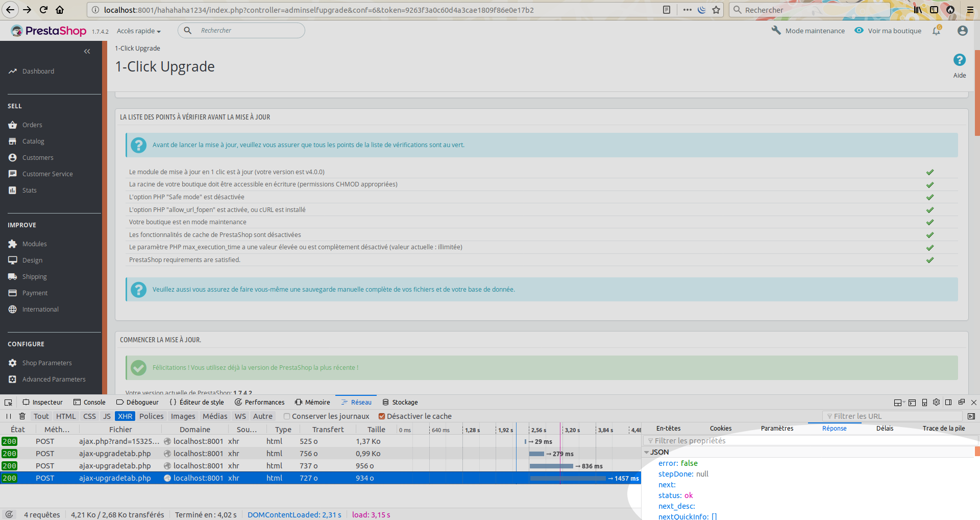Viewport: 980px width, 520px height.
Task: Open the Débogueur devtools tab
Action: [x=137, y=402]
